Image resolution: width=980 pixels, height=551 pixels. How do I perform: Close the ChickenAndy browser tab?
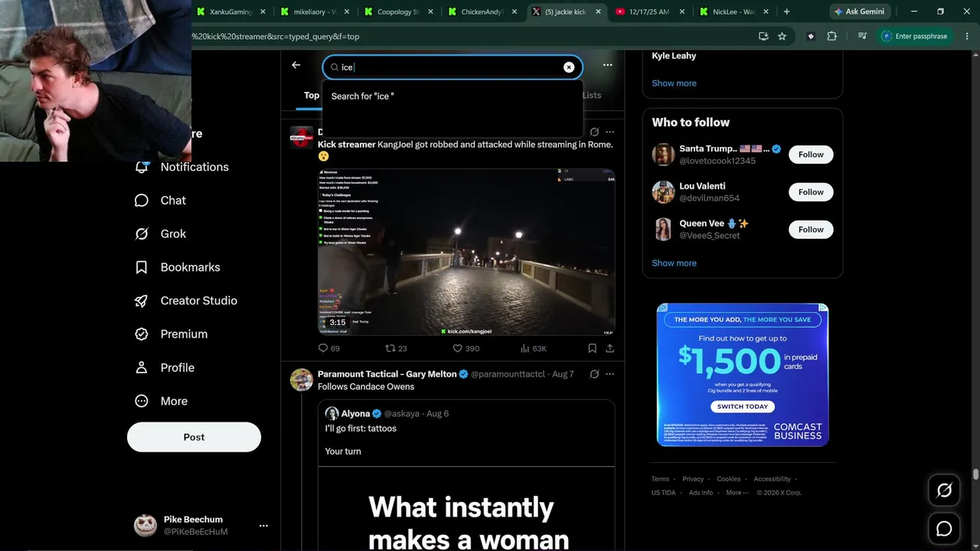tap(514, 11)
